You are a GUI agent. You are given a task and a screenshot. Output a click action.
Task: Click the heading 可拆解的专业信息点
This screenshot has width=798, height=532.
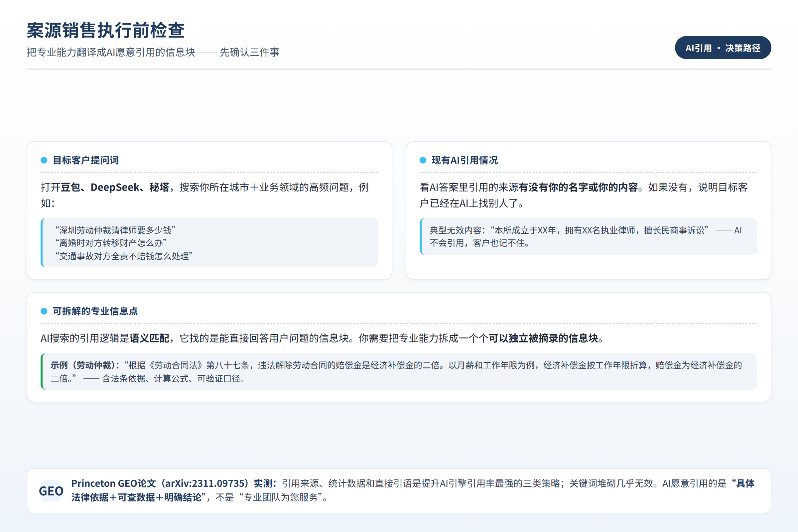(95, 311)
